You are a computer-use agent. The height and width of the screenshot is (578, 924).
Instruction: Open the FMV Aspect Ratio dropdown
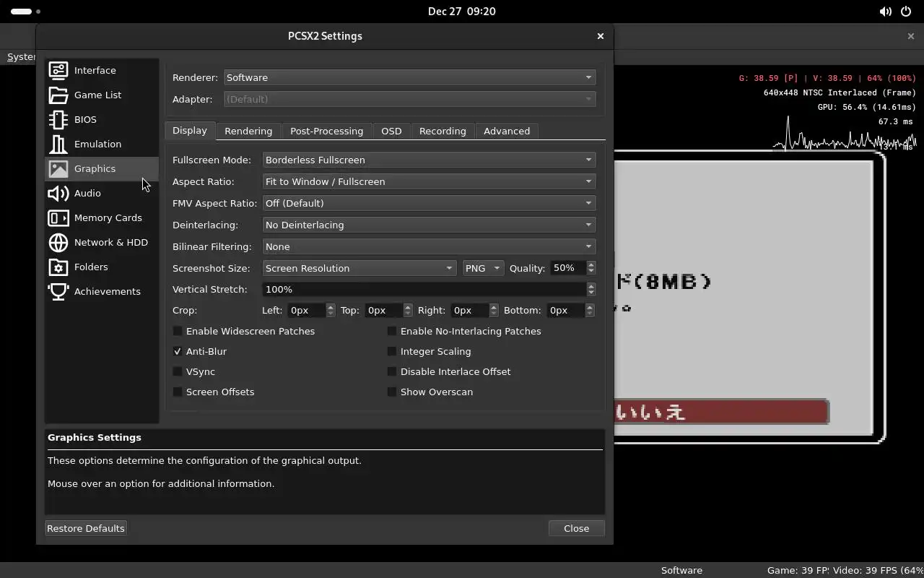point(429,203)
